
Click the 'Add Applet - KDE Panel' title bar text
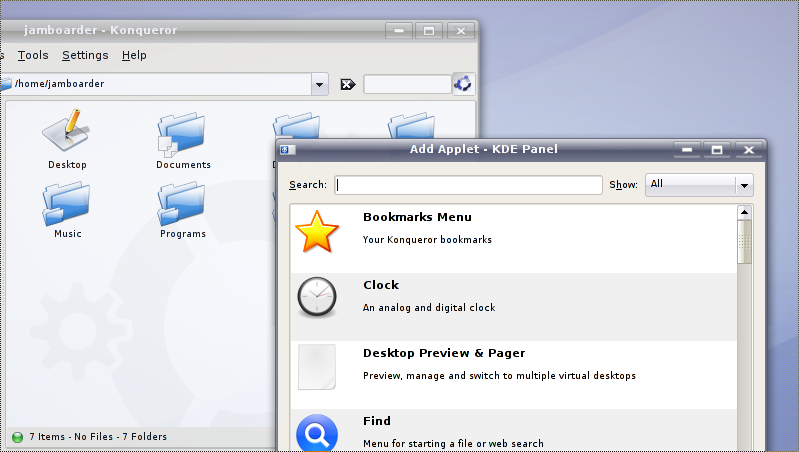(x=484, y=149)
